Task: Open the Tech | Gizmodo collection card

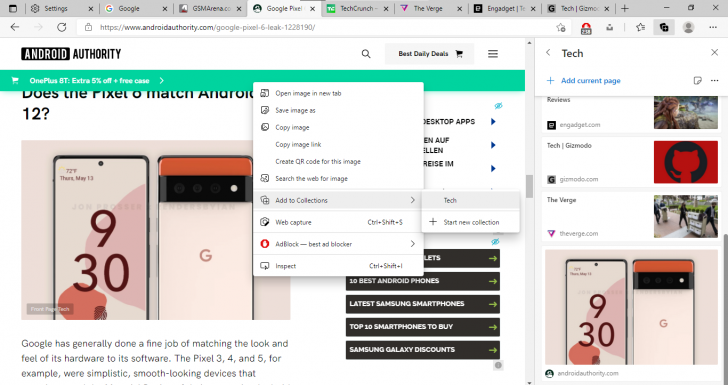Action: click(632, 162)
